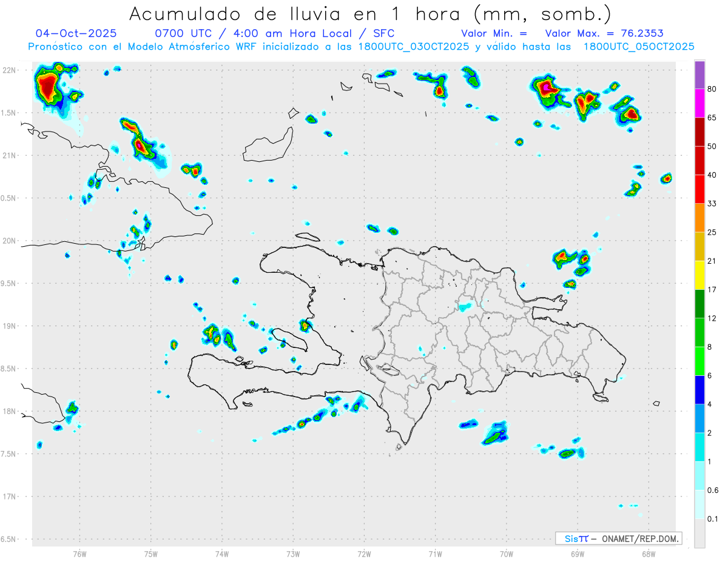This screenshot has width=728, height=562.
Task: Click the magenta 65-80 mm legend segment
Action: coord(699,103)
